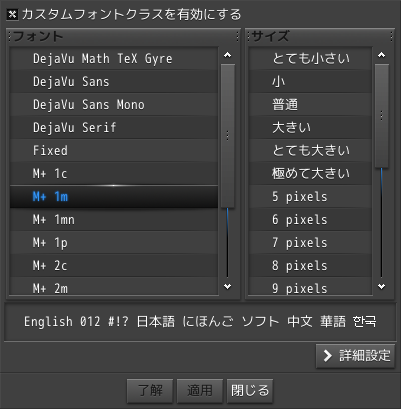Choose DejaVu Sans Mono font
401x409 pixels.
coord(114,105)
